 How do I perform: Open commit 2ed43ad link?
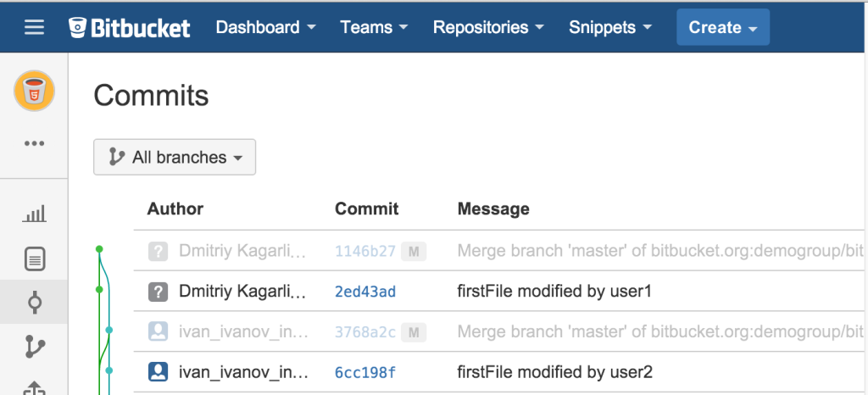pos(365,292)
